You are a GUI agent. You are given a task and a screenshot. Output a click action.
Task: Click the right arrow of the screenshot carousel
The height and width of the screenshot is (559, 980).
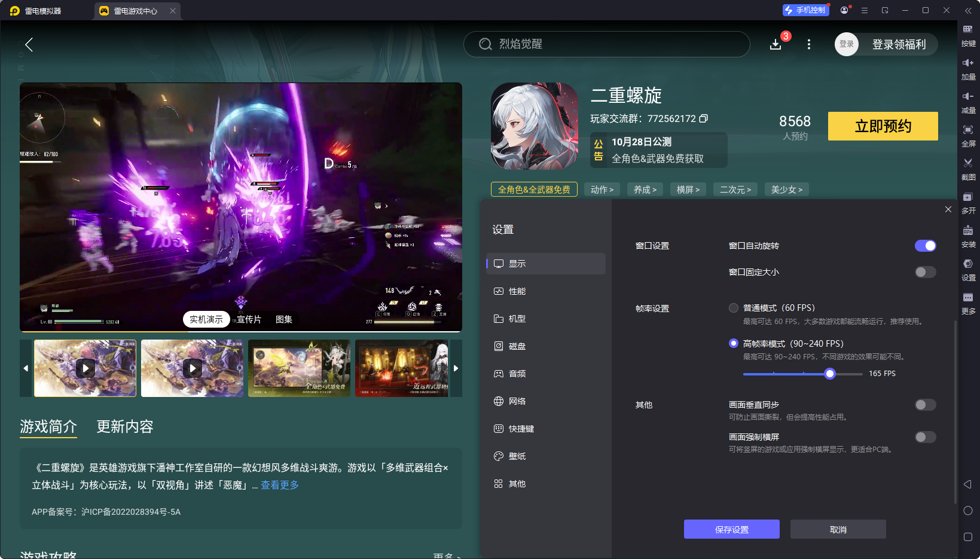[x=456, y=368]
